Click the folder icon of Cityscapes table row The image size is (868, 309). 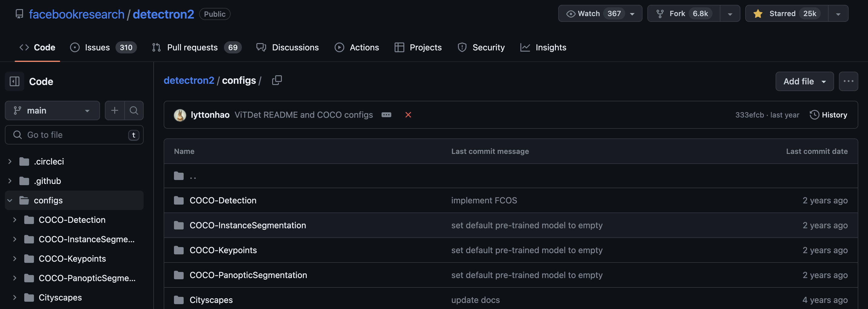(x=179, y=300)
